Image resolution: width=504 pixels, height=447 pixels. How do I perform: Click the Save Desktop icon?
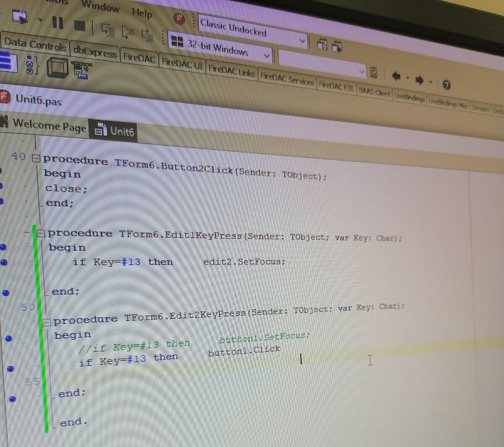coord(323,44)
